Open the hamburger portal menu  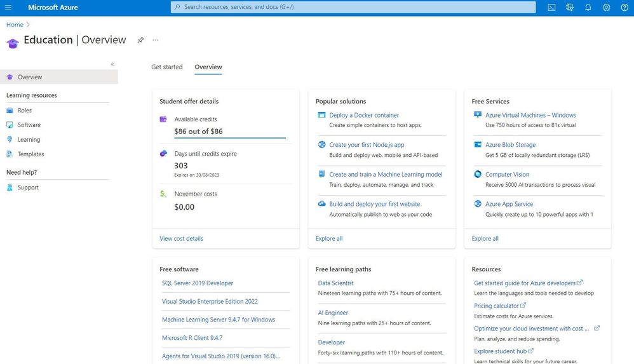8,7
